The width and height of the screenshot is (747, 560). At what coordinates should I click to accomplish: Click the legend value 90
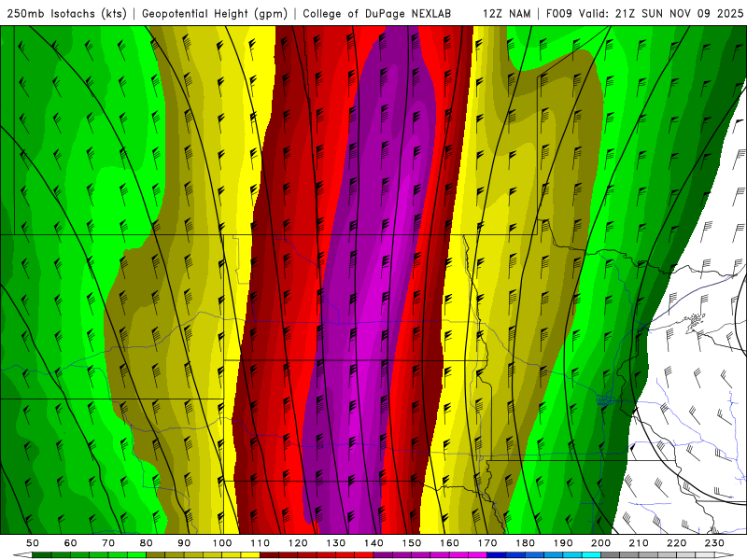184,543
